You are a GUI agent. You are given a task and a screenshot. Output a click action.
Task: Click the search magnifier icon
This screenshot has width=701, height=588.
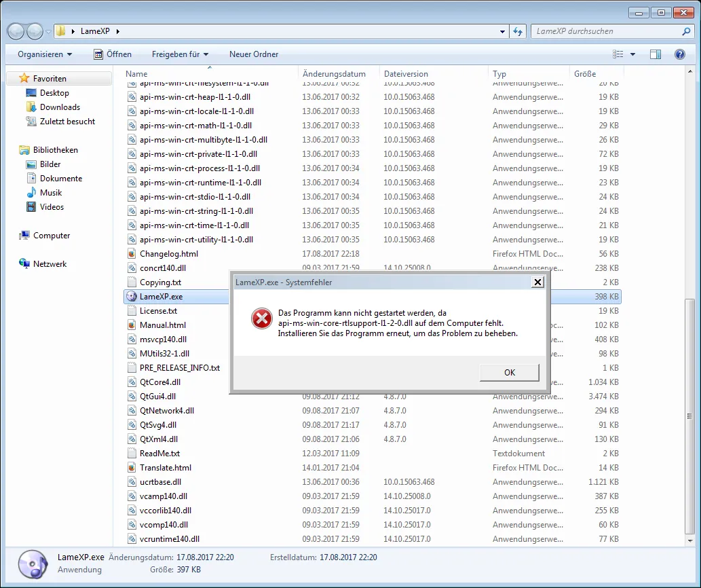[x=686, y=31]
